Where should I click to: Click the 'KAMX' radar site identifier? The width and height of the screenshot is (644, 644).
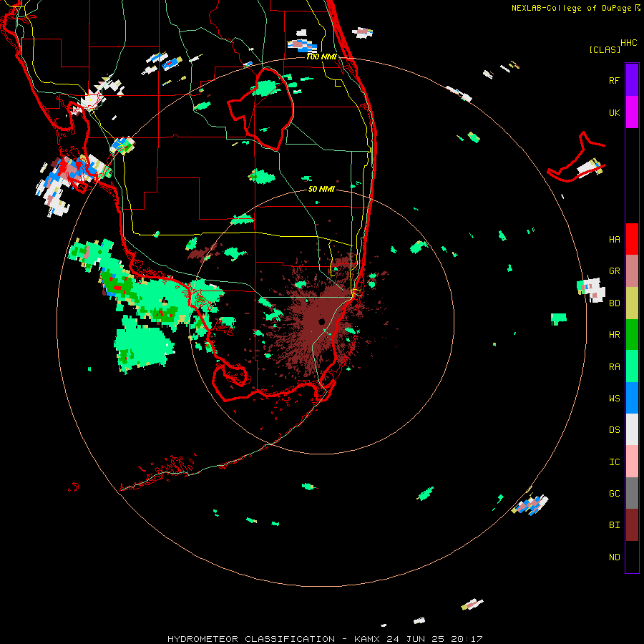[367, 639]
